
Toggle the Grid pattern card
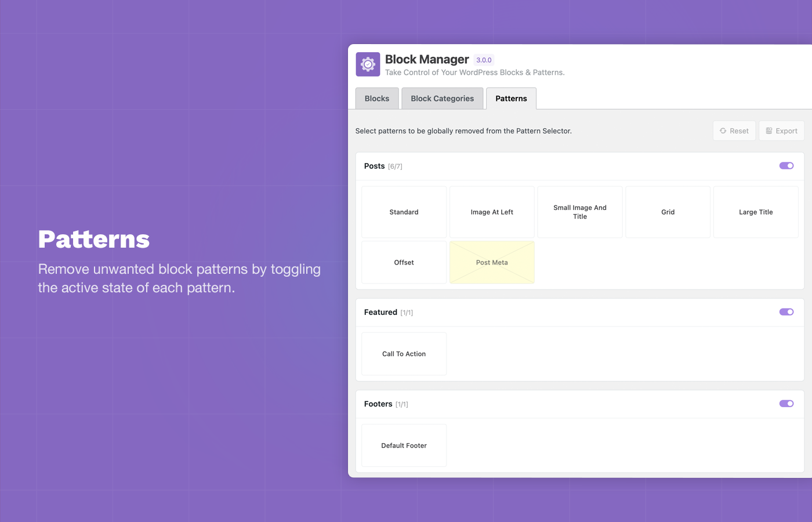668,212
